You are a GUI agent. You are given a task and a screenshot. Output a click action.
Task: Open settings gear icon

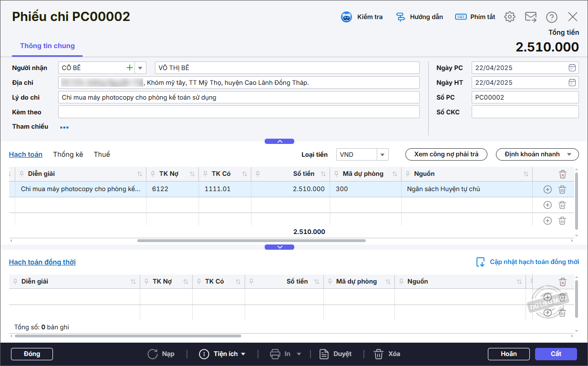(x=510, y=17)
